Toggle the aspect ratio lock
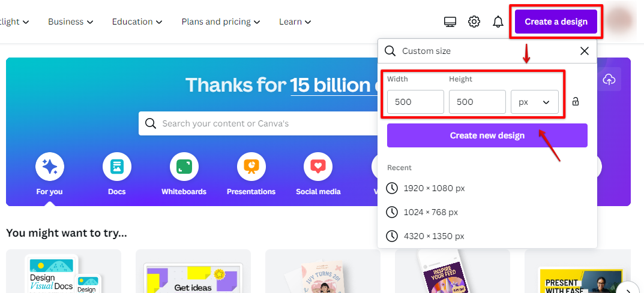Screen dimensions: 644x293 [576, 102]
